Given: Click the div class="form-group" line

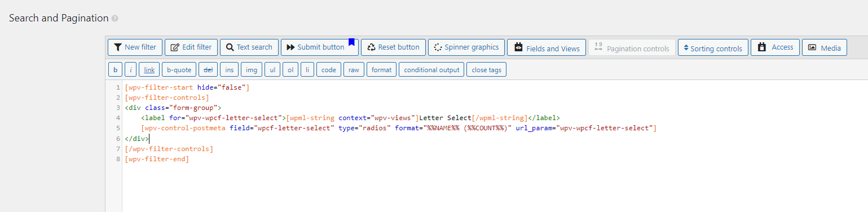Looking at the screenshot, I should [x=174, y=108].
